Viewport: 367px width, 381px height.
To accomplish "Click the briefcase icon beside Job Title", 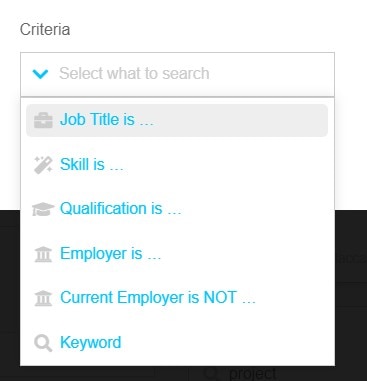I will [x=43, y=120].
